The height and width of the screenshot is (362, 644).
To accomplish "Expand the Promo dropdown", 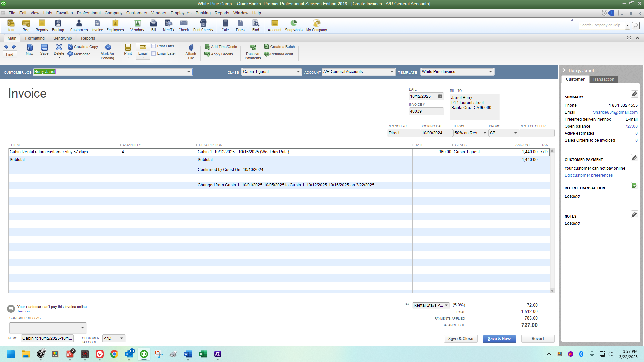I will point(516,133).
